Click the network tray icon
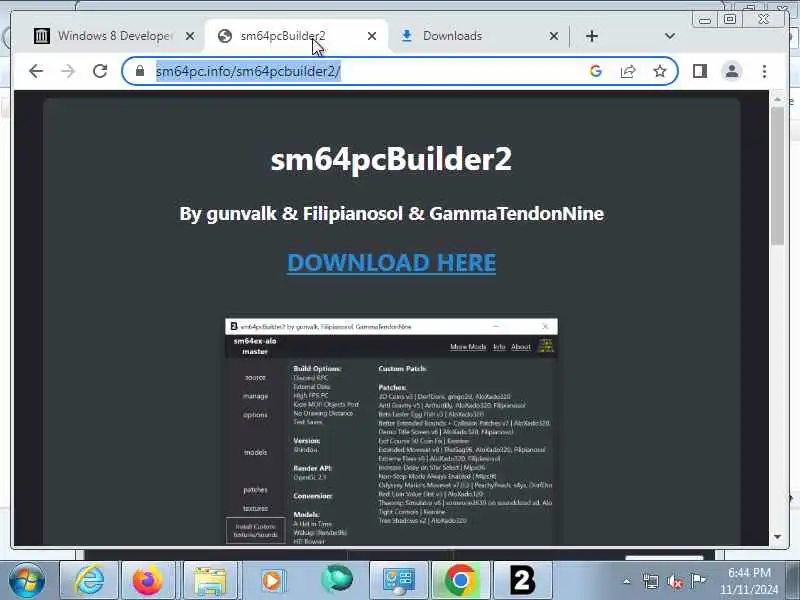Screen dimensions: 800x600 pos(651,581)
